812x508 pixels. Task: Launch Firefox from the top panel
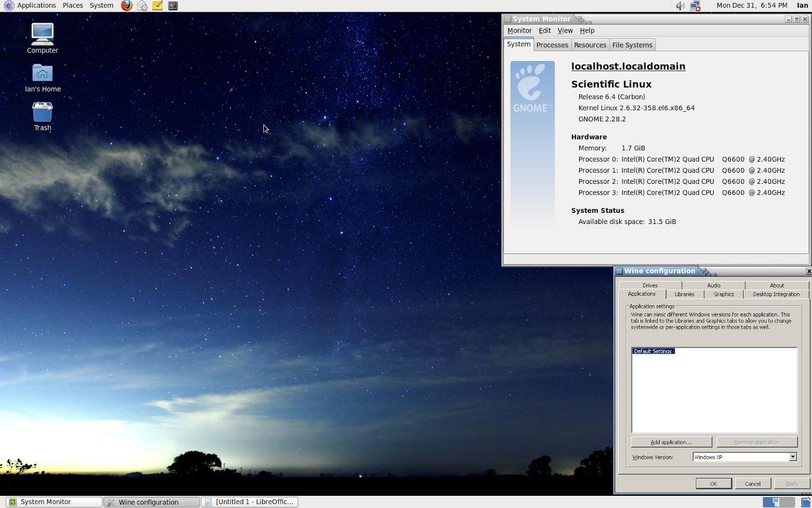coord(126,6)
